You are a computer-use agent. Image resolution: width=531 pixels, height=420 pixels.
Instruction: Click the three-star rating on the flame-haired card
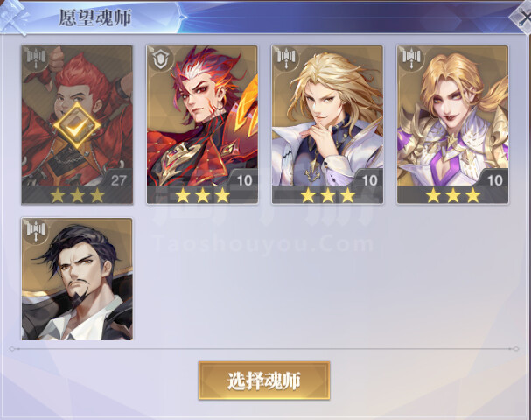pos(202,195)
